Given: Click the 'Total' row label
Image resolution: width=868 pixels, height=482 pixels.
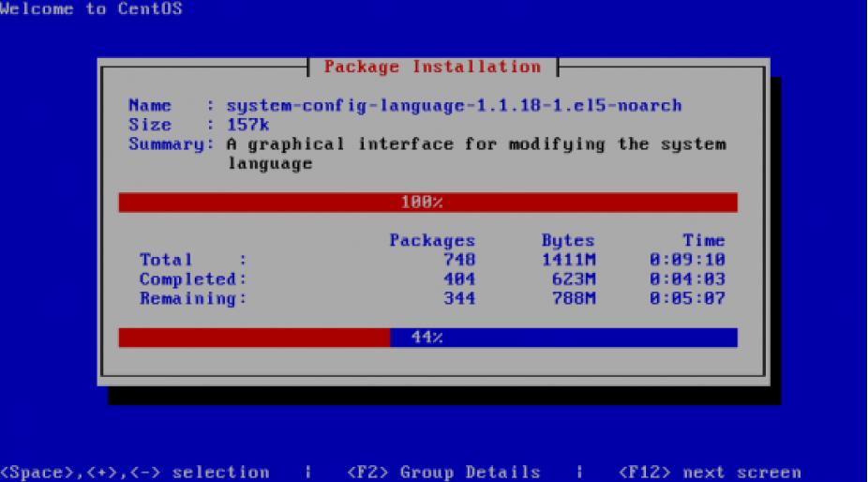Looking at the screenshot, I should coord(166,259).
